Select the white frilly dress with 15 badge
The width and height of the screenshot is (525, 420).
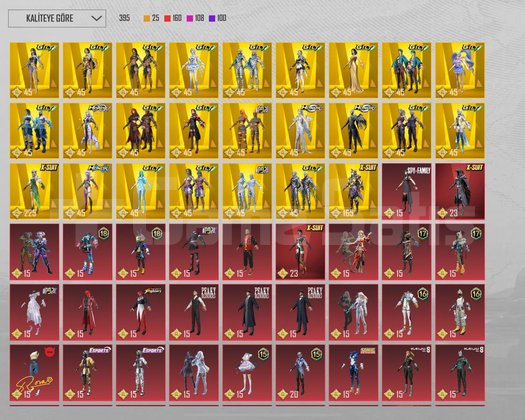tap(247, 373)
